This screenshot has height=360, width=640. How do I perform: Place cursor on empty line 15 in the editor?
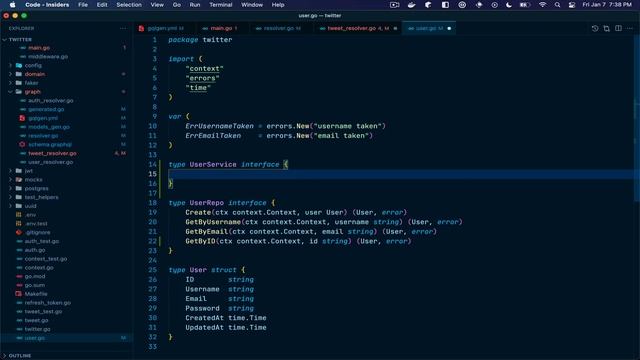[400, 174]
